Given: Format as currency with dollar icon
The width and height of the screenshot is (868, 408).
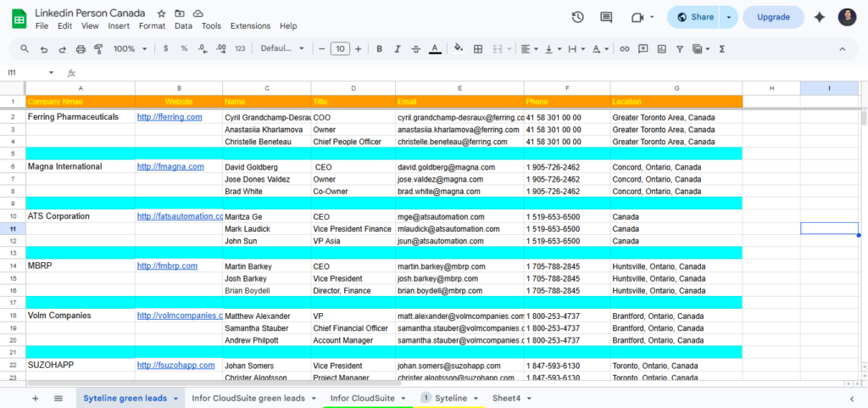Looking at the screenshot, I should (166, 48).
